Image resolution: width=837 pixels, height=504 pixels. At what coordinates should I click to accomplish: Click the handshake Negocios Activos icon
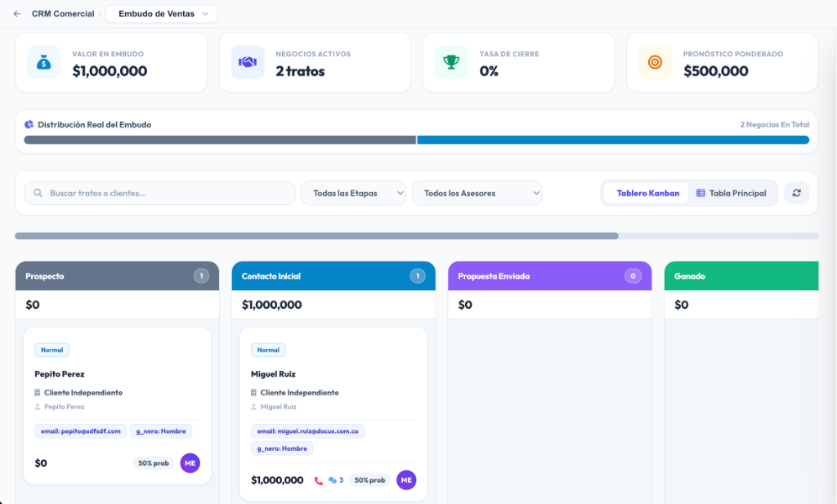pyautogui.click(x=247, y=62)
